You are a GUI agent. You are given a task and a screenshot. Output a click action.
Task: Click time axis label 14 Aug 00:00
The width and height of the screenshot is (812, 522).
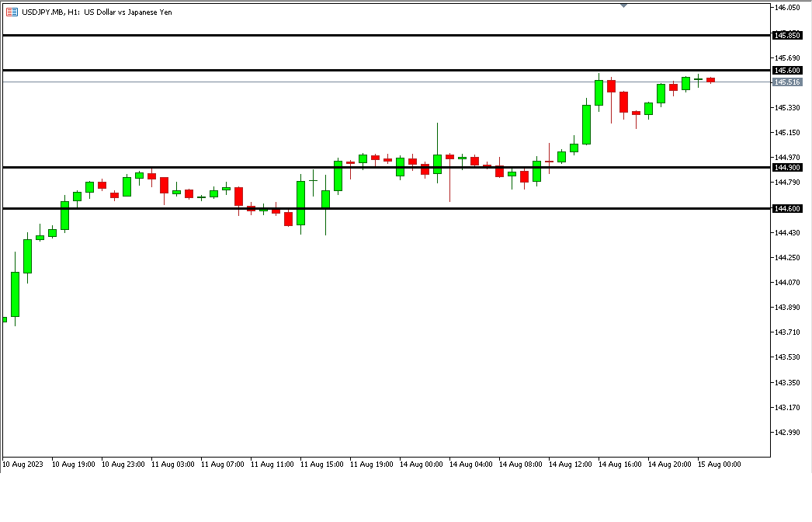click(x=422, y=464)
